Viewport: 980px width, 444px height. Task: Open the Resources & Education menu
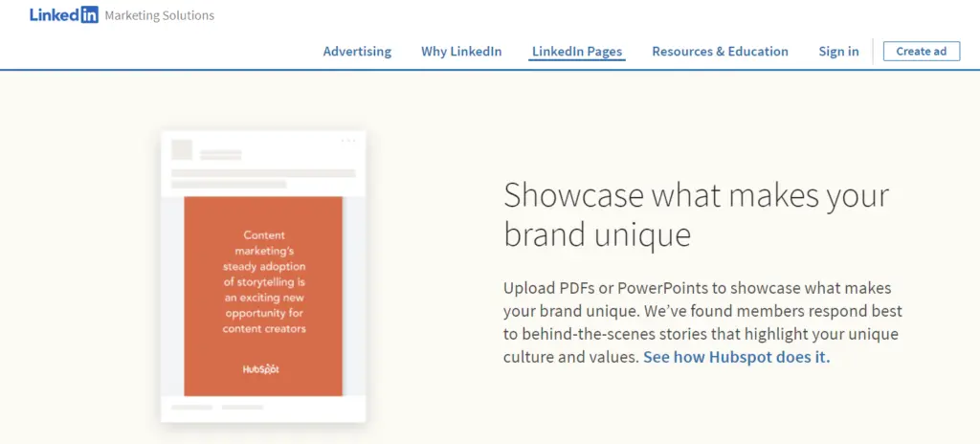coord(720,52)
